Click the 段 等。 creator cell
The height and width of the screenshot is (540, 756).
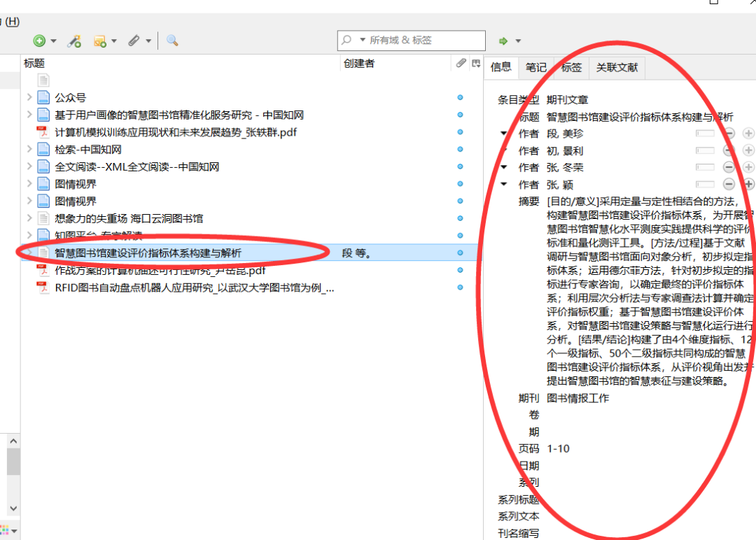pos(356,253)
